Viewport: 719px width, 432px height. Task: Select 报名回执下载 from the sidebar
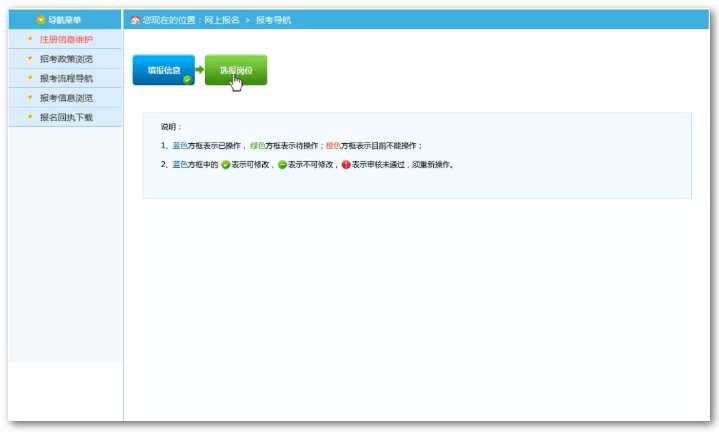66,117
